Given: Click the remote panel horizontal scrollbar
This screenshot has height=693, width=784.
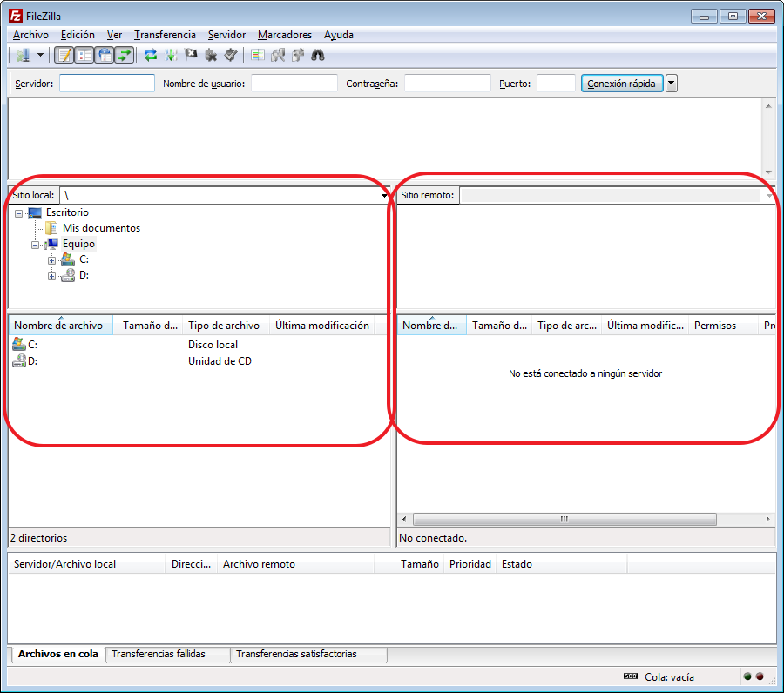Looking at the screenshot, I should click(564, 519).
